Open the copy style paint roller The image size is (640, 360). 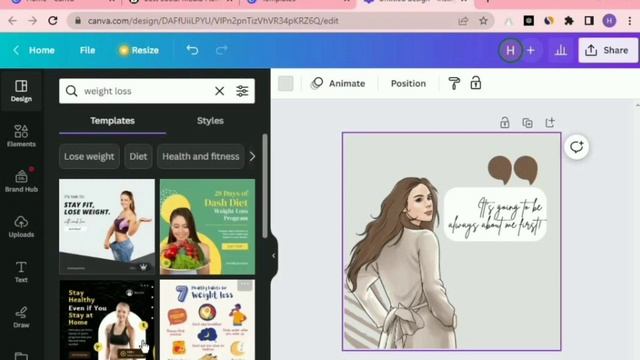click(454, 83)
